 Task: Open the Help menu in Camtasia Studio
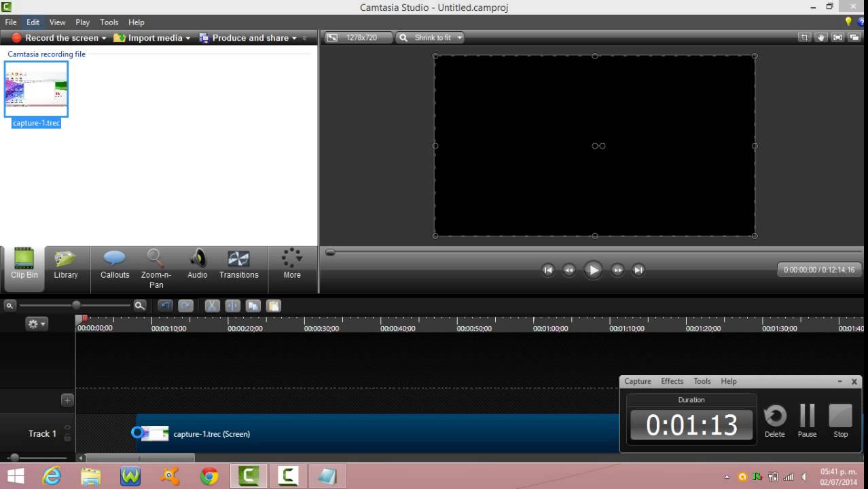[x=137, y=22]
